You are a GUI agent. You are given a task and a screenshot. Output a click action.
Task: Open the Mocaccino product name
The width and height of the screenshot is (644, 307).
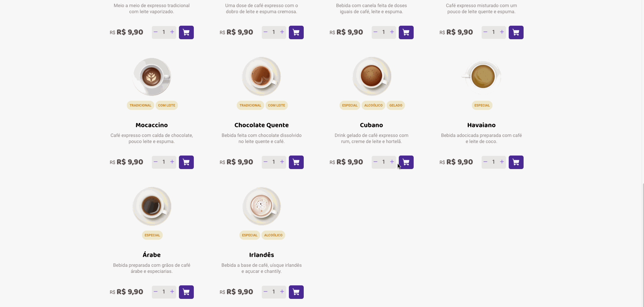point(152,125)
